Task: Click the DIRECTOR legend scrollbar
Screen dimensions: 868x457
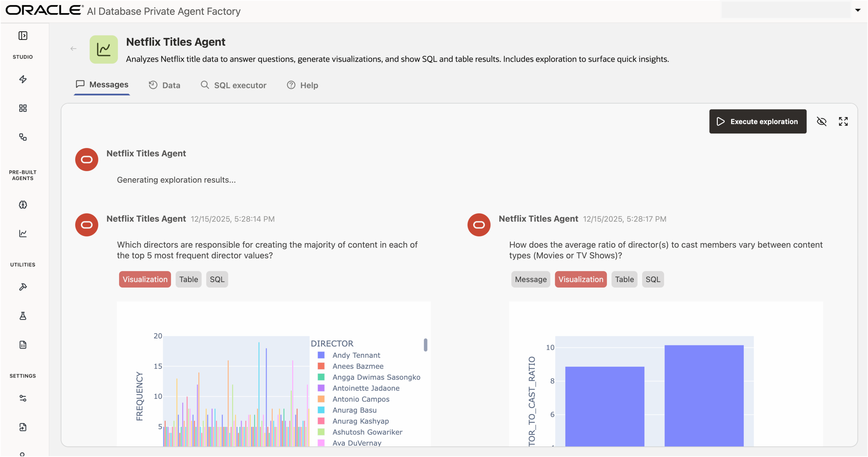Action: click(x=425, y=345)
